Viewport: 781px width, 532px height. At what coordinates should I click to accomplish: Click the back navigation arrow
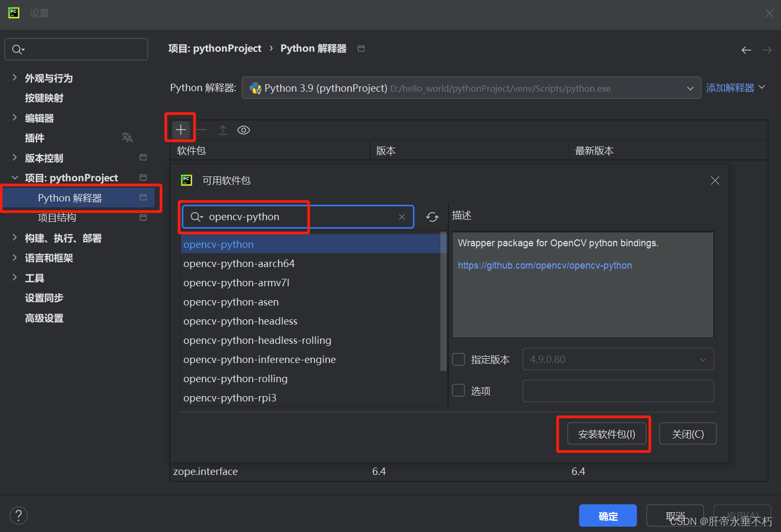pyautogui.click(x=746, y=50)
